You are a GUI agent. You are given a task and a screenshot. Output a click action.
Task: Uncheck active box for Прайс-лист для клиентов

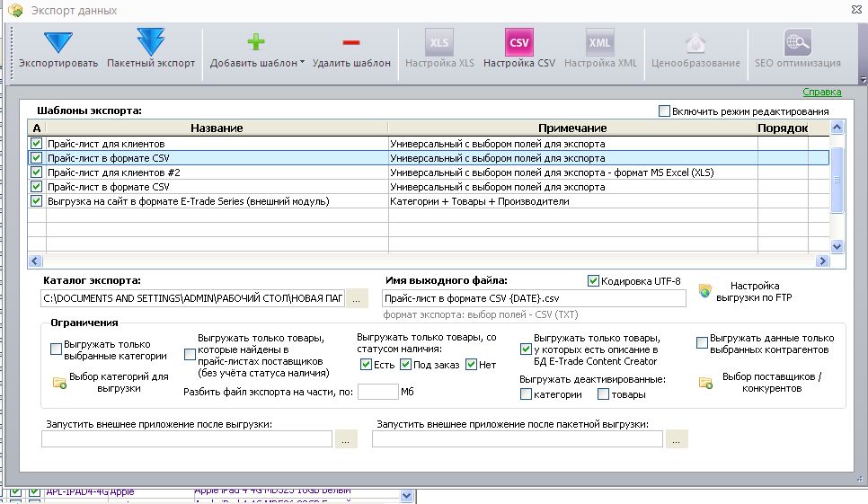[x=37, y=143]
